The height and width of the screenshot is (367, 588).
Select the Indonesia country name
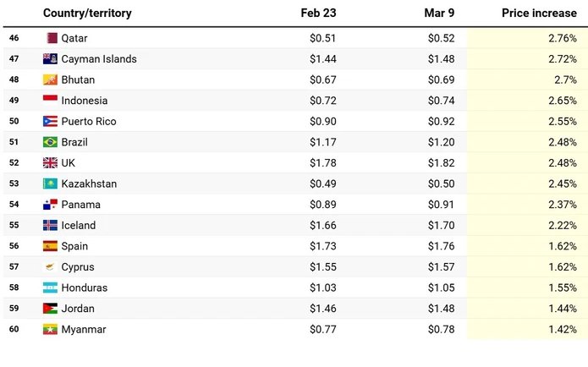coord(85,101)
